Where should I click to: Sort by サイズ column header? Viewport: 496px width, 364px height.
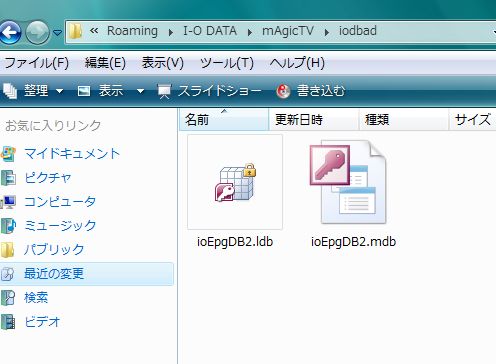click(473, 119)
